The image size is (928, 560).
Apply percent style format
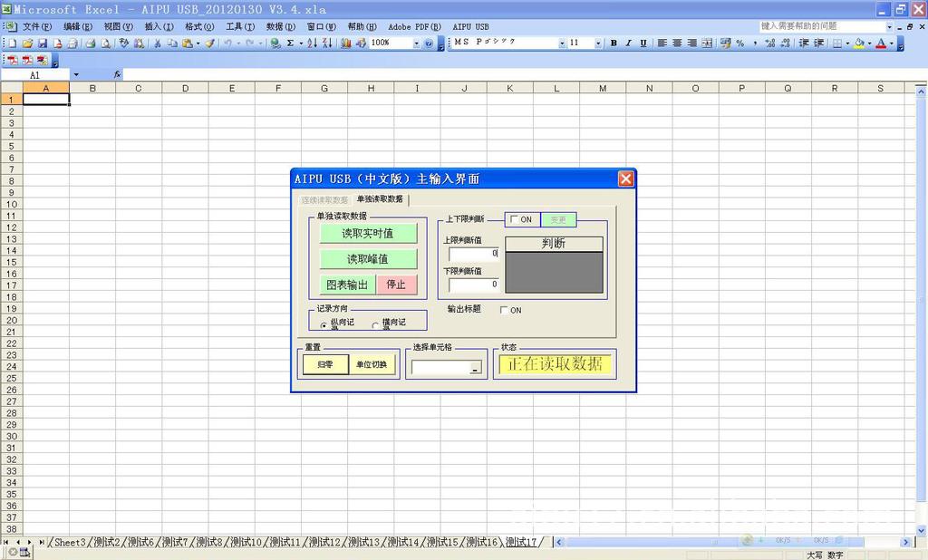coord(740,43)
